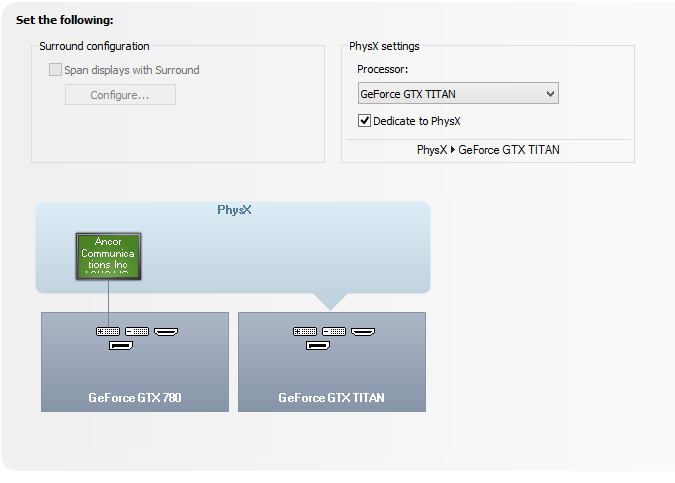Click first DVI port on GeForce GTX TITAN
Viewport: 675px width, 483px height.
(305, 331)
